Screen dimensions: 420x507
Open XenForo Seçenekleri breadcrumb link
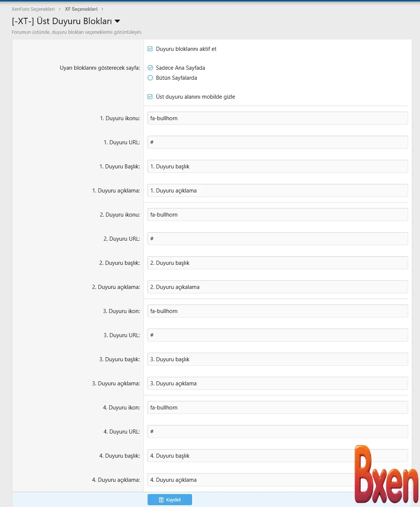pyautogui.click(x=32, y=9)
